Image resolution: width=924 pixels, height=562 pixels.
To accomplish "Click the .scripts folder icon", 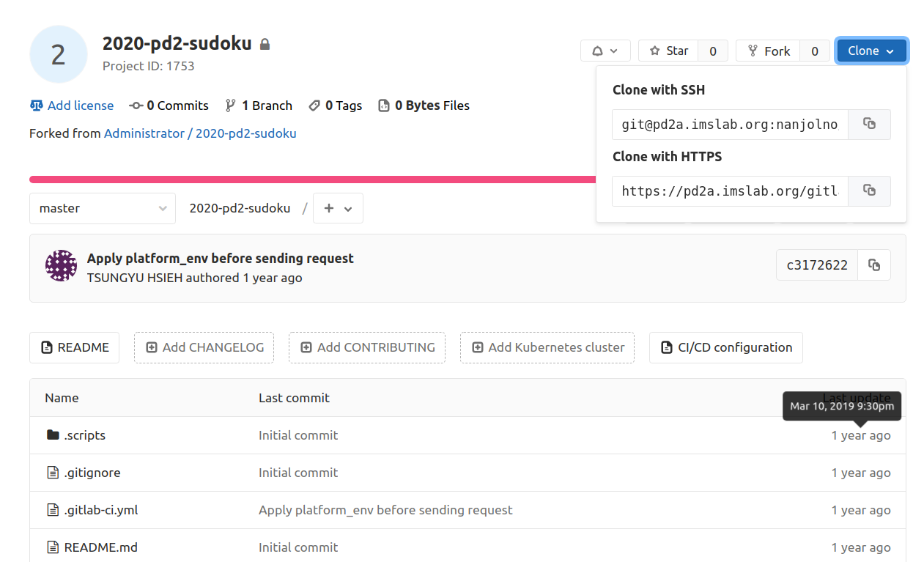I will [53, 435].
